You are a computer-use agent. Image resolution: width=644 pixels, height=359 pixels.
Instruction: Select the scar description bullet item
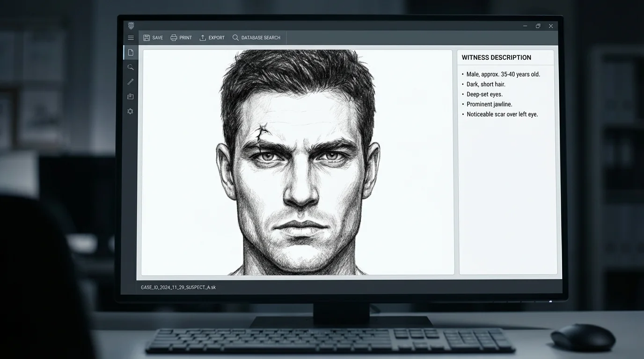click(x=502, y=114)
